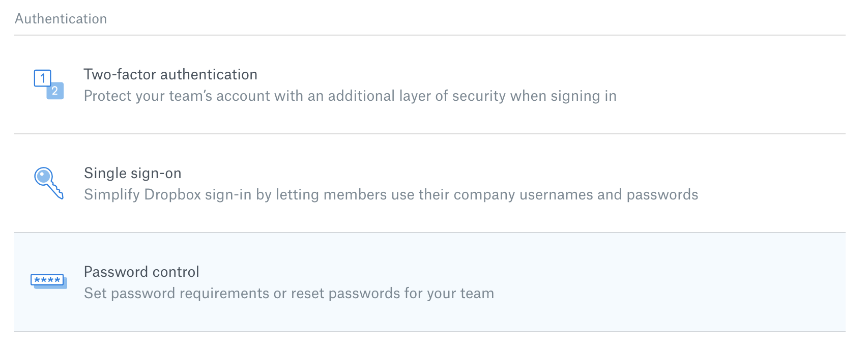
Task: Click the round head of the key icon
Action: [44, 176]
